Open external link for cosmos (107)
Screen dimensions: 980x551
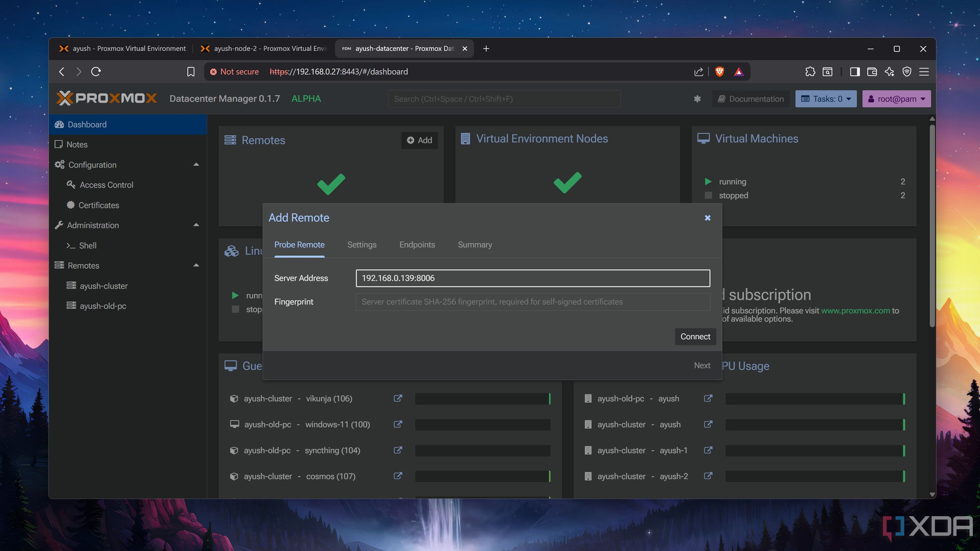398,476
